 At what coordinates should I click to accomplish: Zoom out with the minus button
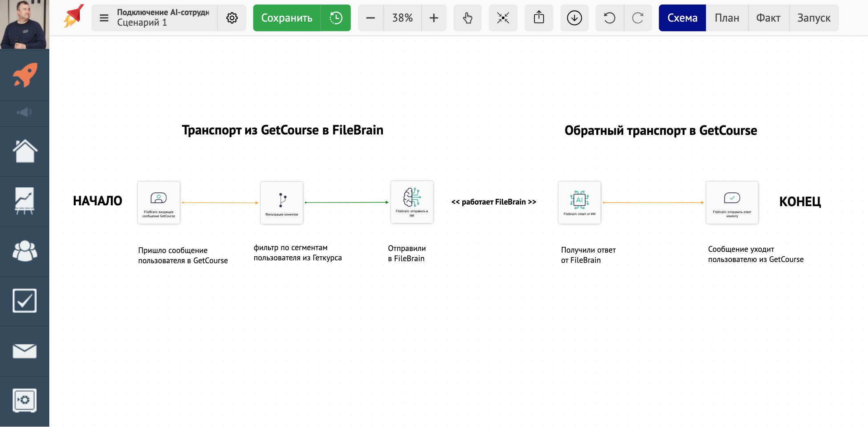pyautogui.click(x=370, y=18)
